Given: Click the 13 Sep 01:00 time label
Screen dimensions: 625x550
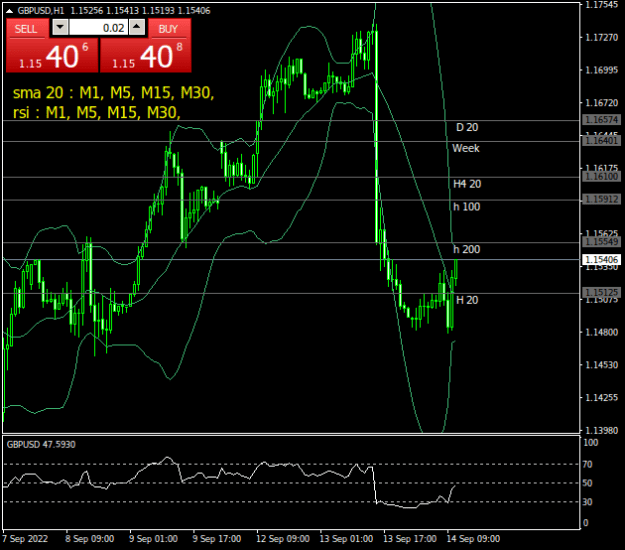Looking at the screenshot, I should [346, 539].
